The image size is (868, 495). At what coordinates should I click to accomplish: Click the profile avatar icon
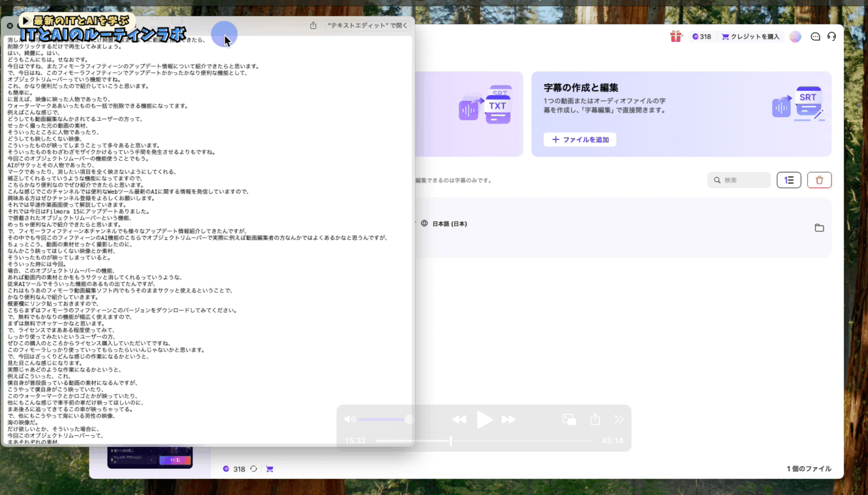(x=795, y=36)
